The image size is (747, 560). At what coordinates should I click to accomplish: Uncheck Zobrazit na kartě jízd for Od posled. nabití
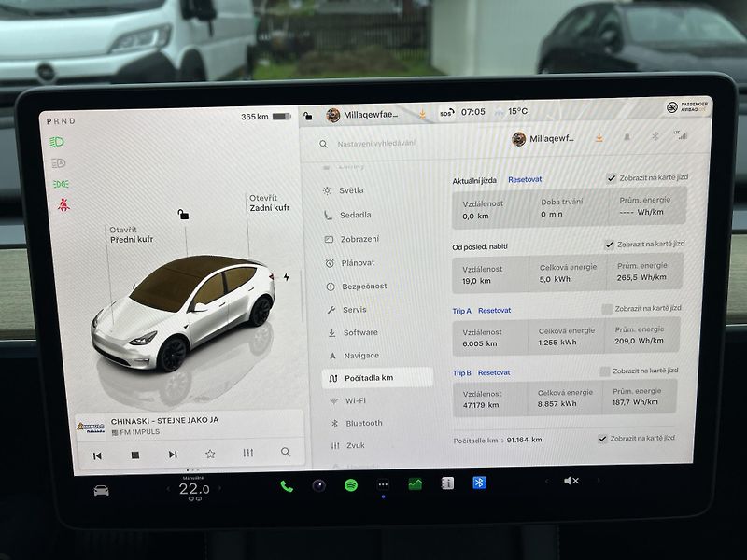click(x=610, y=245)
